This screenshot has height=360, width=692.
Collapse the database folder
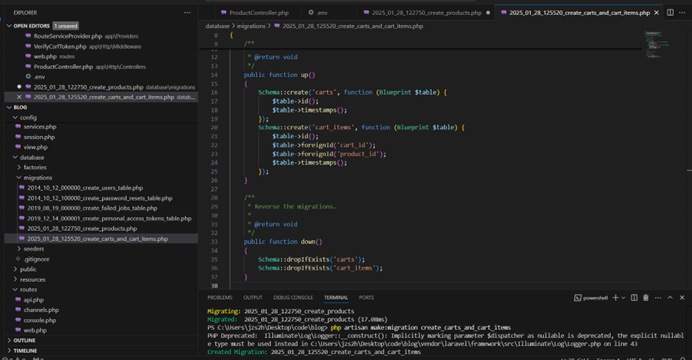pyautogui.click(x=15, y=158)
